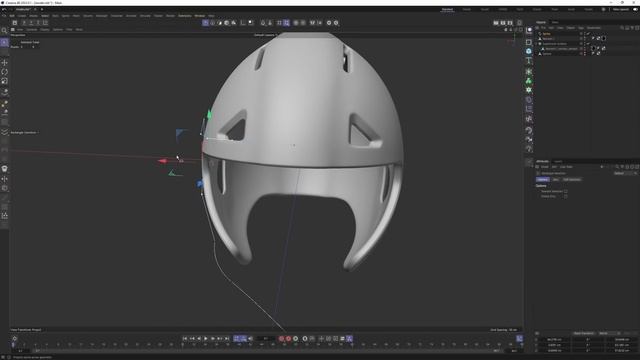Click the current frame input field
The height and width of the screenshot is (360, 640).
266,338
